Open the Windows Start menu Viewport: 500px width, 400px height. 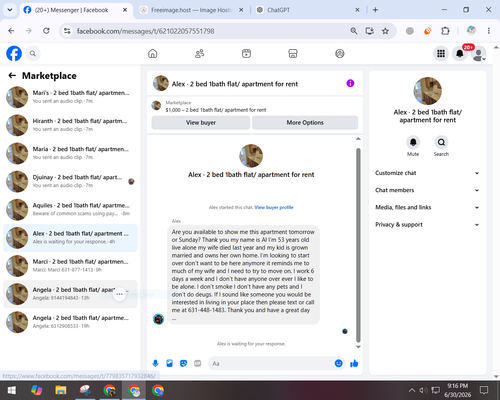click(x=12, y=390)
